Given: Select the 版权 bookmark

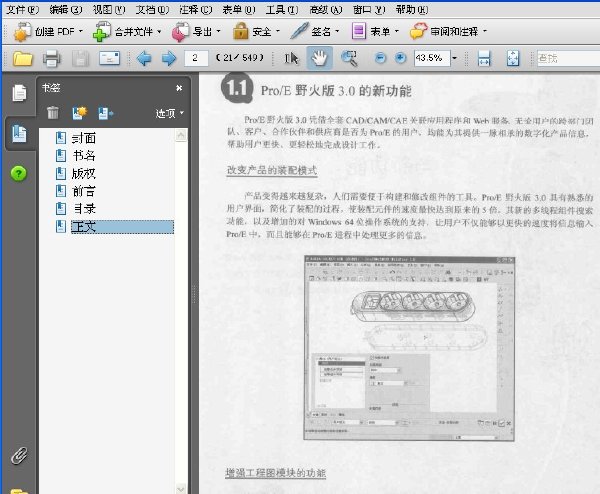Looking at the screenshot, I should [x=83, y=174].
